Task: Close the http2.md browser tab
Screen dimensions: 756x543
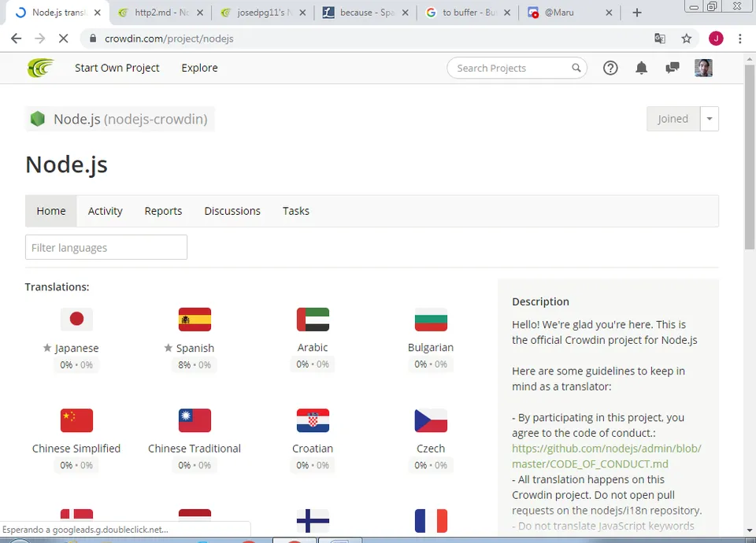Action: [200, 13]
